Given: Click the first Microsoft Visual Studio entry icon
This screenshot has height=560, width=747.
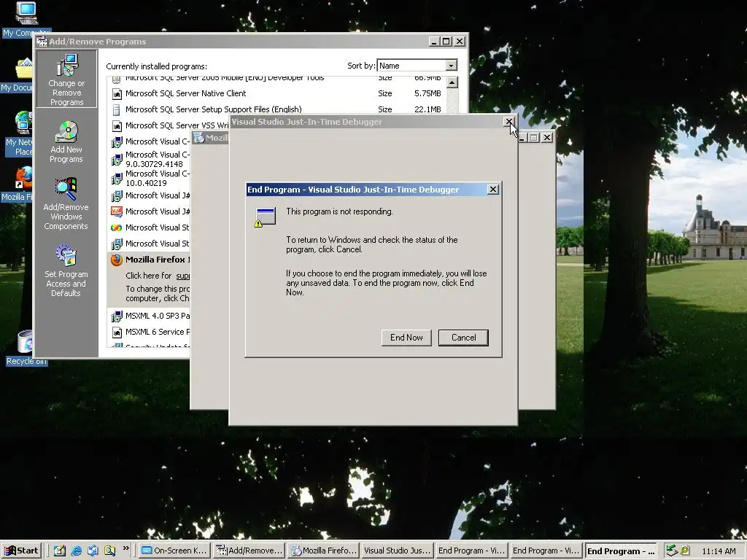Looking at the screenshot, I should click(117, 227).
